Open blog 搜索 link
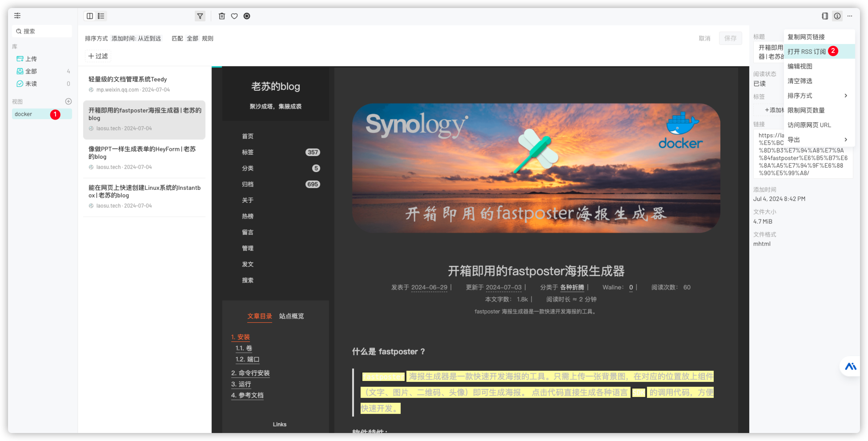This screenshot has height=441, width=868. [248, 280]
